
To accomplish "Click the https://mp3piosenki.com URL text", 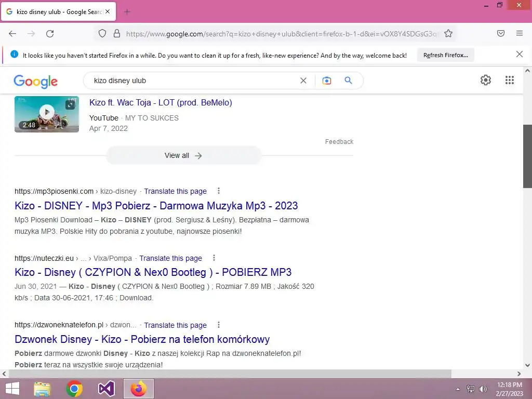I will tap(54, 191).
